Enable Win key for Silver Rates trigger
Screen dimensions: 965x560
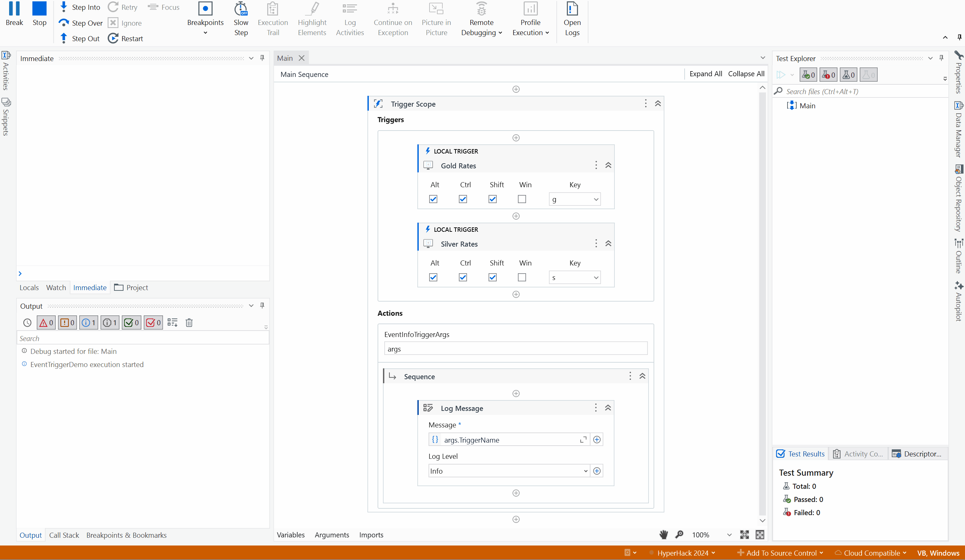[522, 278]
